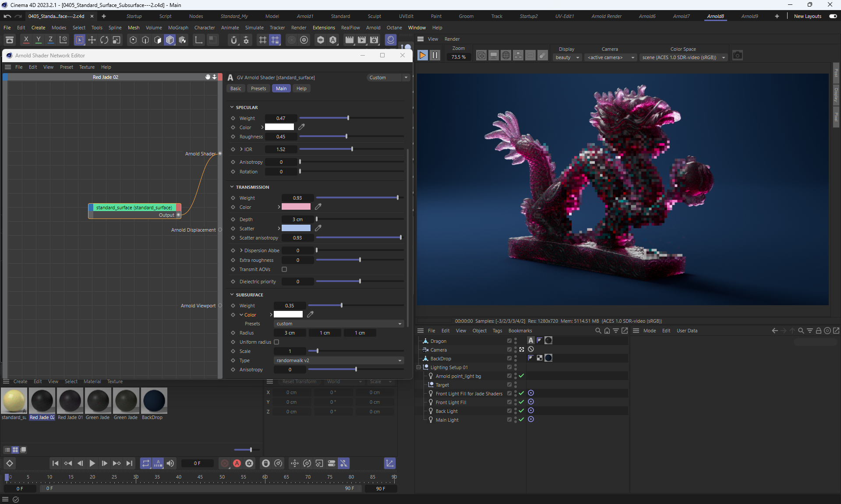Open Display beauty dropdown
841x504 pixels.
pyautogui.click(x=567, y=57)
